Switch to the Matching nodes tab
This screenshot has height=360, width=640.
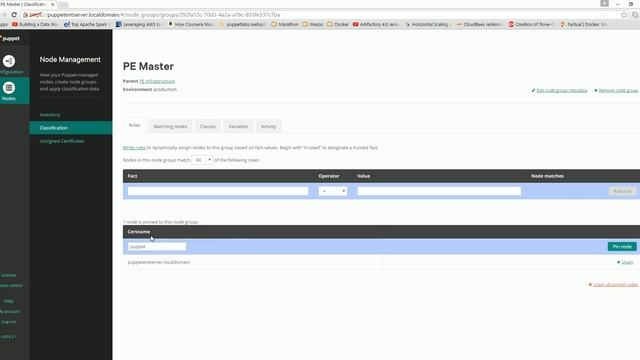[x=170, y=127]
